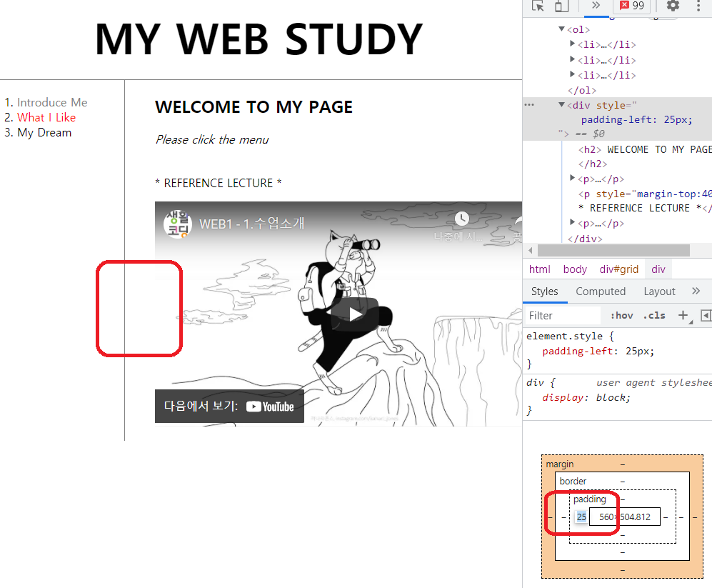The width and height of the screenshot is (712, 588).
Task: Click the 504.812 content height value
Action: pos(636,517)
